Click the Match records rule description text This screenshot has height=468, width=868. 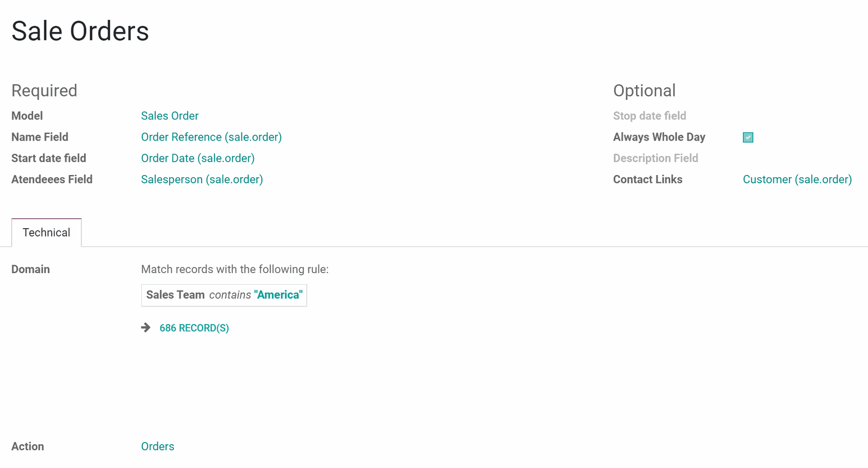pos(235,269)
